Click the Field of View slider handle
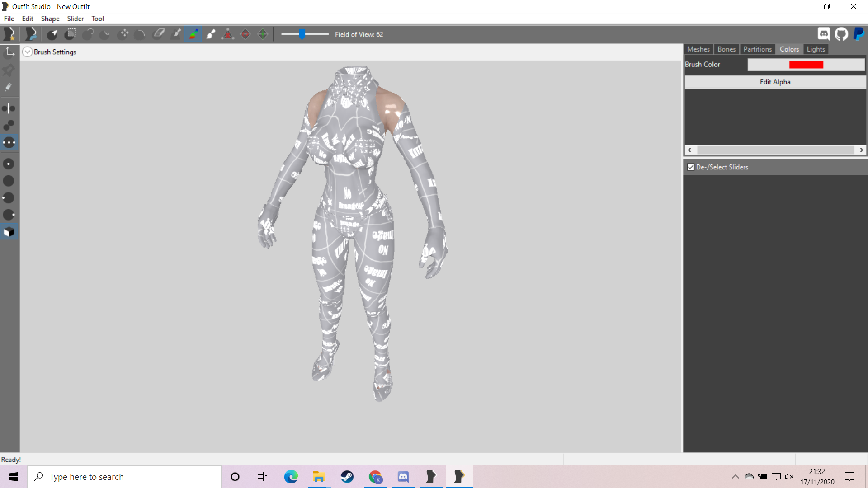This screenshot has height=488, width=868. tap(302, 34)
